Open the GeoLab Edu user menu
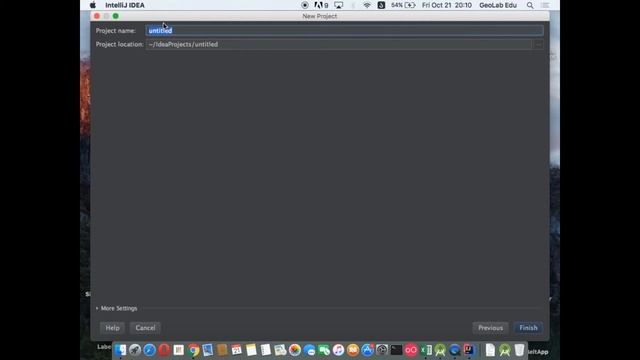The height and width of the screenshot is (360, 640). pos(498,5)
